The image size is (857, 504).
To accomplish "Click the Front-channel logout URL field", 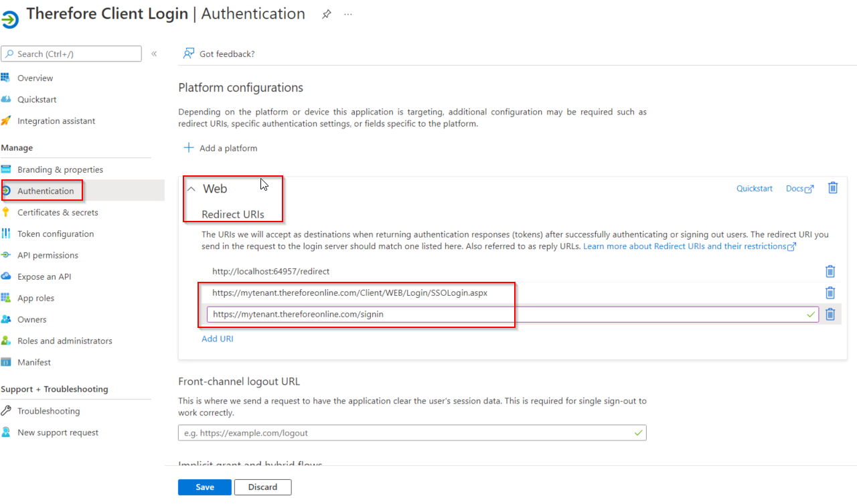I will tap(412, 432).
